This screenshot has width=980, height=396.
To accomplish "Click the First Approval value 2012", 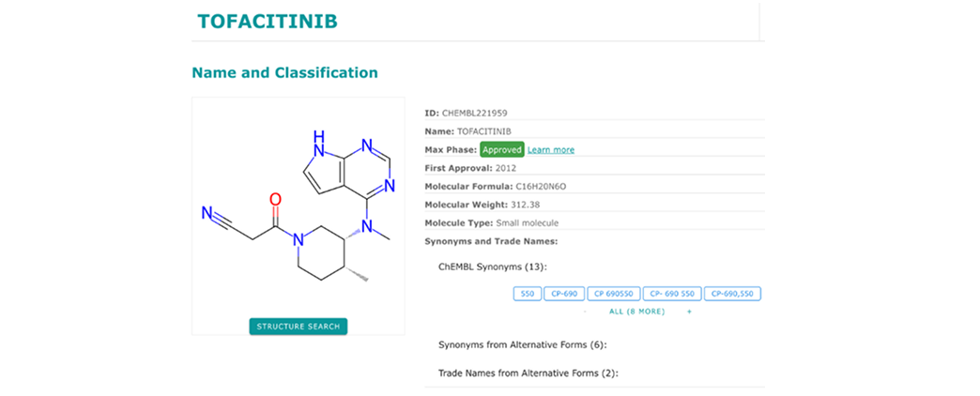I will click(506, 168).
